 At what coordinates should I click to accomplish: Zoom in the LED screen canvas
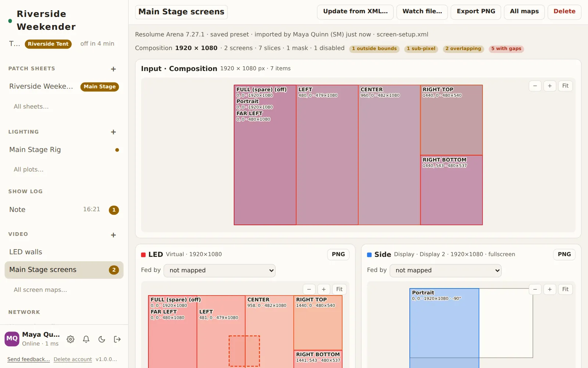[324, 289]
